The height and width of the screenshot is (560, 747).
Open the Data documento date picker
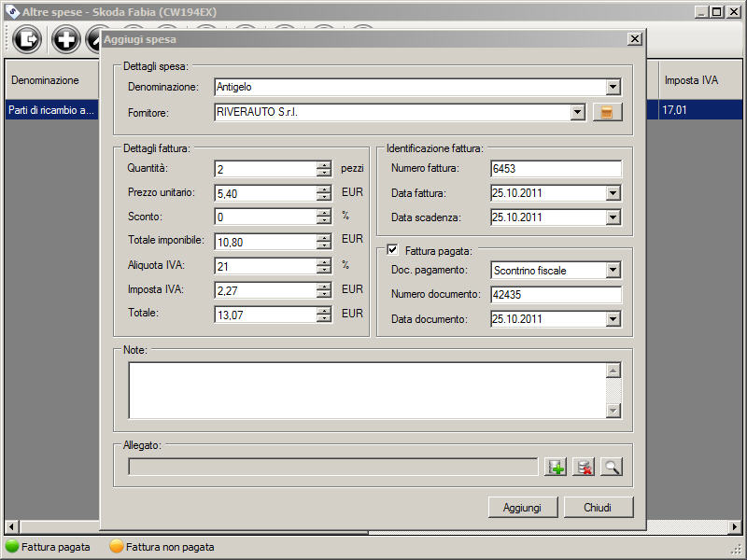coord(613,319)
